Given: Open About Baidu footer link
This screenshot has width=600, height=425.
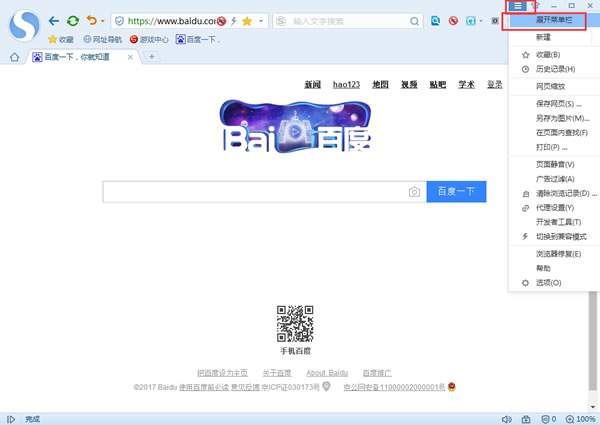Looking at the screenshot, I should (x=327, y=373).
